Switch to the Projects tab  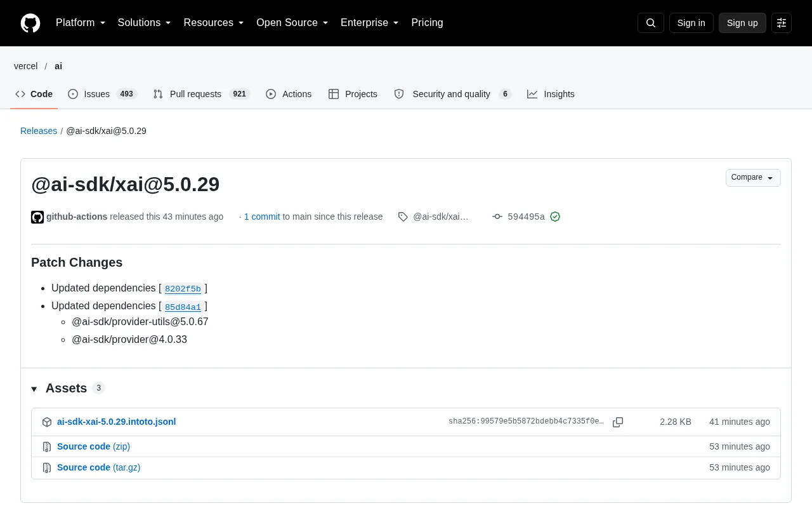(353, 94)
